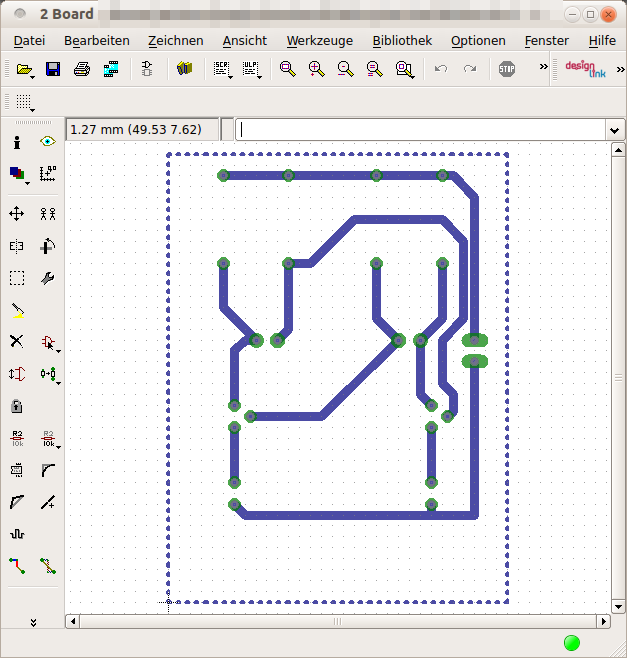The height and width of the screenshot is (658, 627).
Task: Activate the Rotate tool
Action: pyautogui.click(x=47, y=246)
